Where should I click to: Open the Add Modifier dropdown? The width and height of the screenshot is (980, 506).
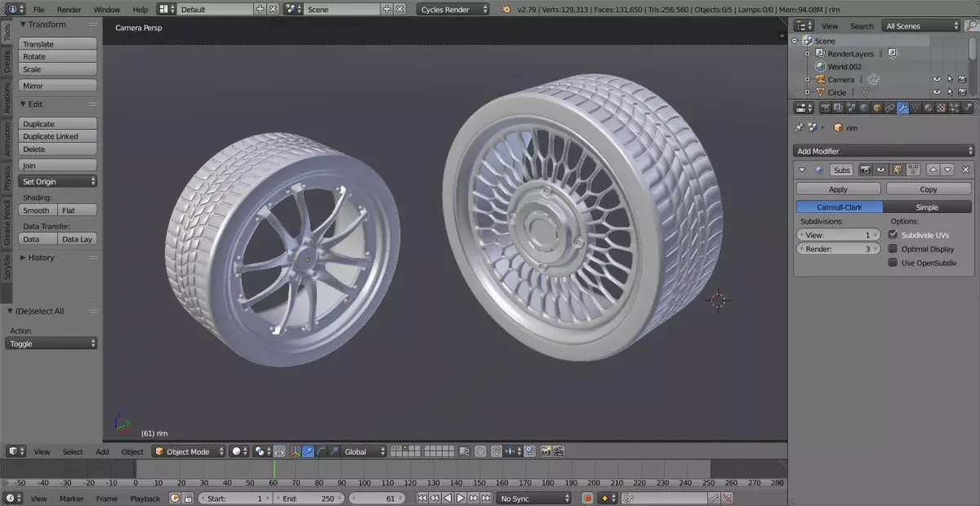884,151
